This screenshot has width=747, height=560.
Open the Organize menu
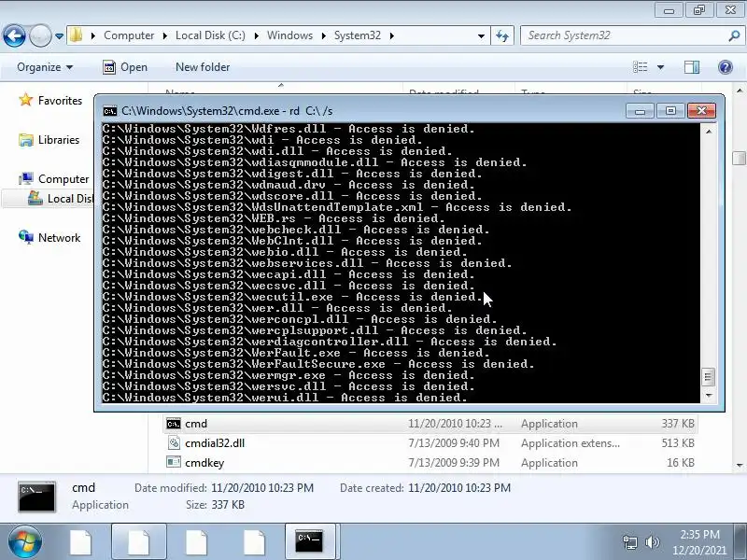[x=45, y=67]
